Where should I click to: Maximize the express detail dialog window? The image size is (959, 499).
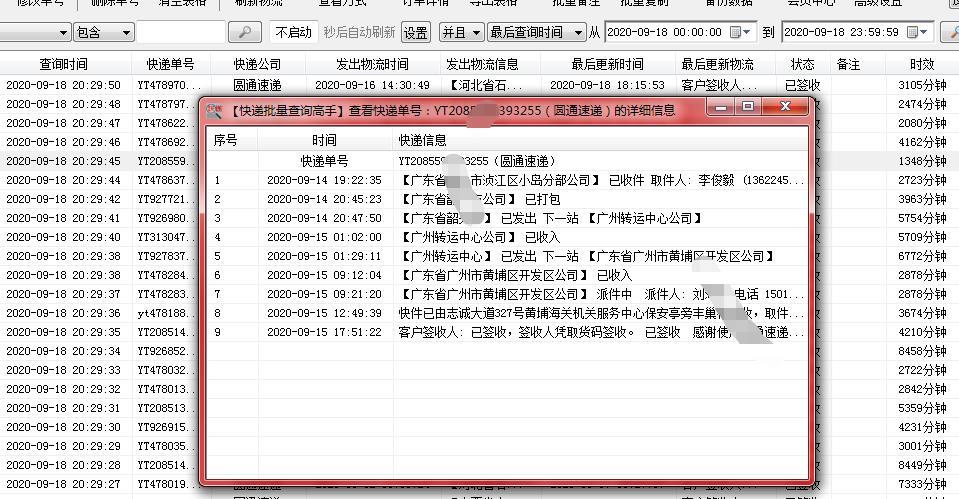pos(748,107)
